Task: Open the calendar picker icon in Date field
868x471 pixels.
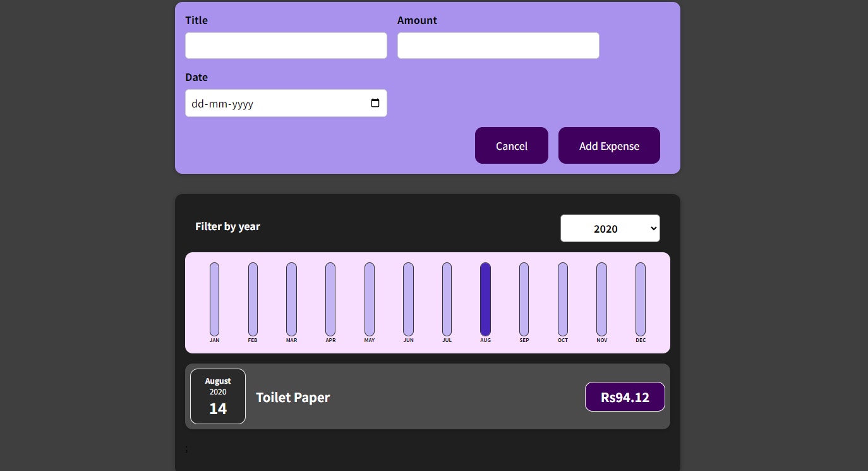Action: (375, 103)
